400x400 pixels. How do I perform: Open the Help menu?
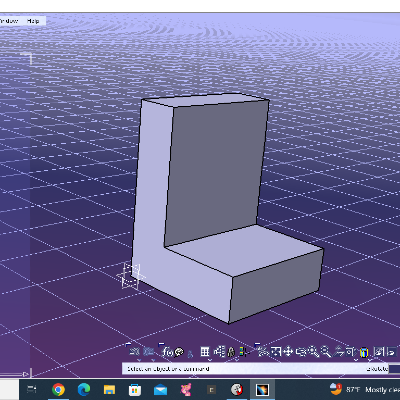(x=33, y=21)
